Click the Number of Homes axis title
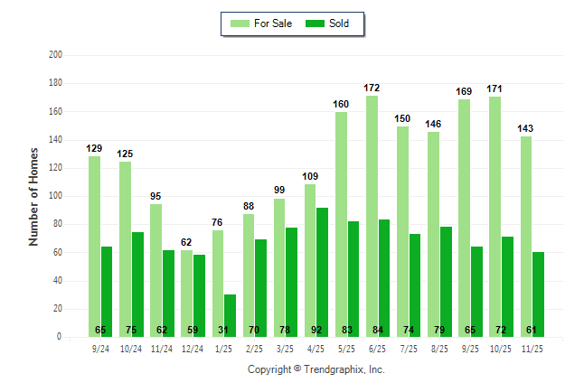The height and width of the screenshot is (392, 584). [33, 196]
